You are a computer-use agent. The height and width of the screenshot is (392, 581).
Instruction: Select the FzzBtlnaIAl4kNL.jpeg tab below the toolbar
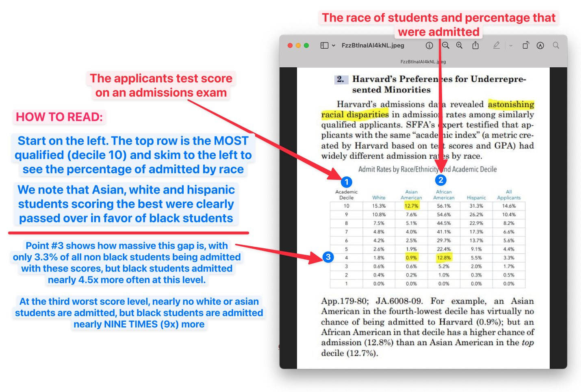(423, 62)
